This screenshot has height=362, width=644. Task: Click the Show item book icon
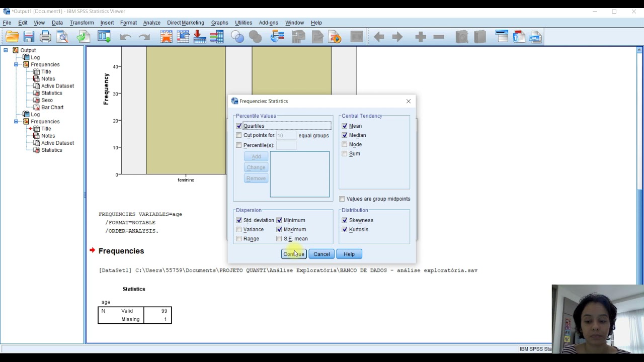[461, 37]
